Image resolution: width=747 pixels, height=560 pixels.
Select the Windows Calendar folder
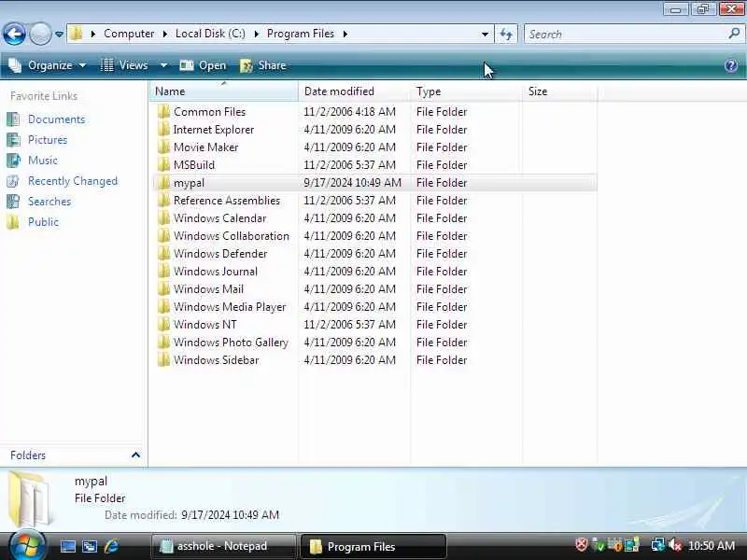coord(219,218)
